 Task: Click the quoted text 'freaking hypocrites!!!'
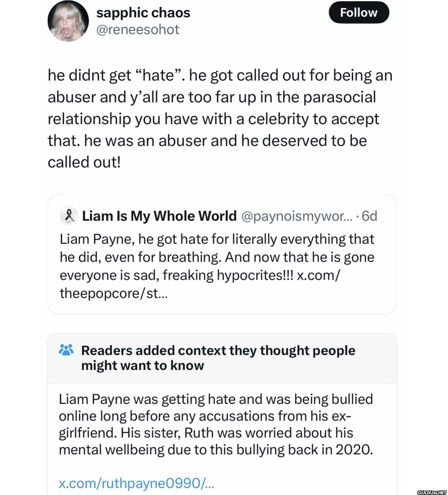[x=228, y=275]
